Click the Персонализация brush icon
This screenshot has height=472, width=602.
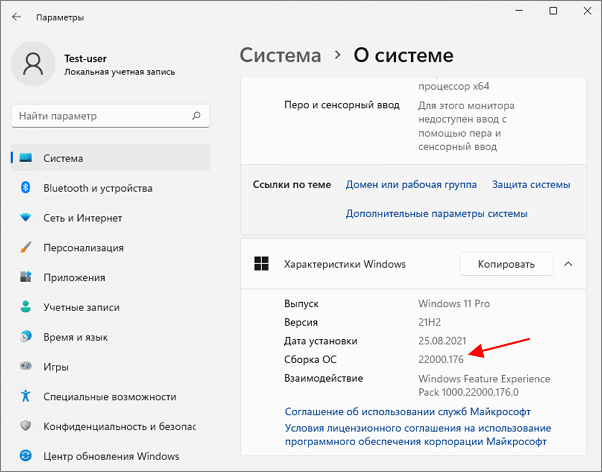[25, 247]
